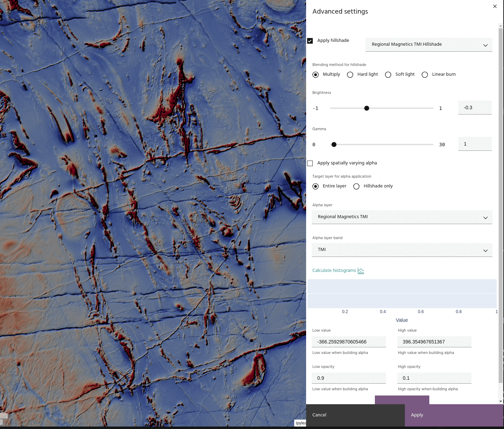Select Hillshade only as alpha target
This screenshot has height=429, width=504.
click(x=356, y=186)
